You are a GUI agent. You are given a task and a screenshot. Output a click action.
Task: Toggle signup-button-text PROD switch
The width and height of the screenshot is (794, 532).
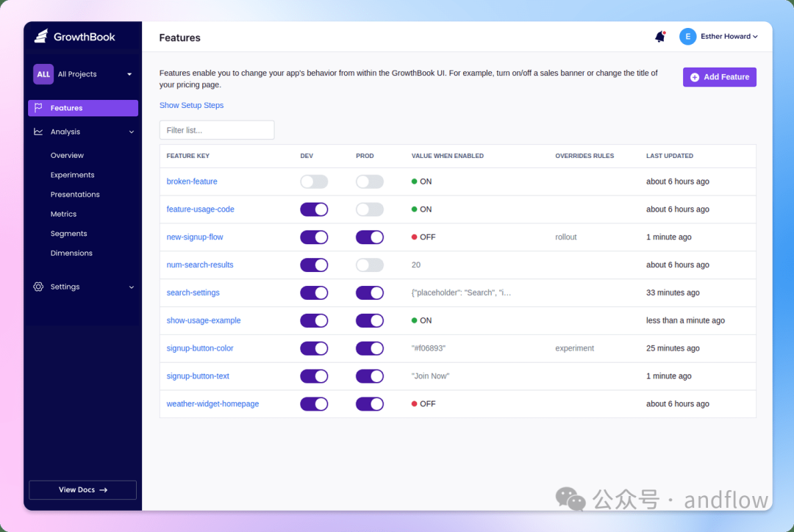click(x=370, y=376)
